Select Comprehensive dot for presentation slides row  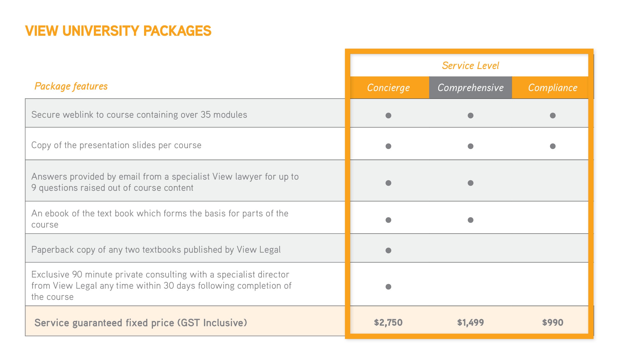click(x=470, y=146)
